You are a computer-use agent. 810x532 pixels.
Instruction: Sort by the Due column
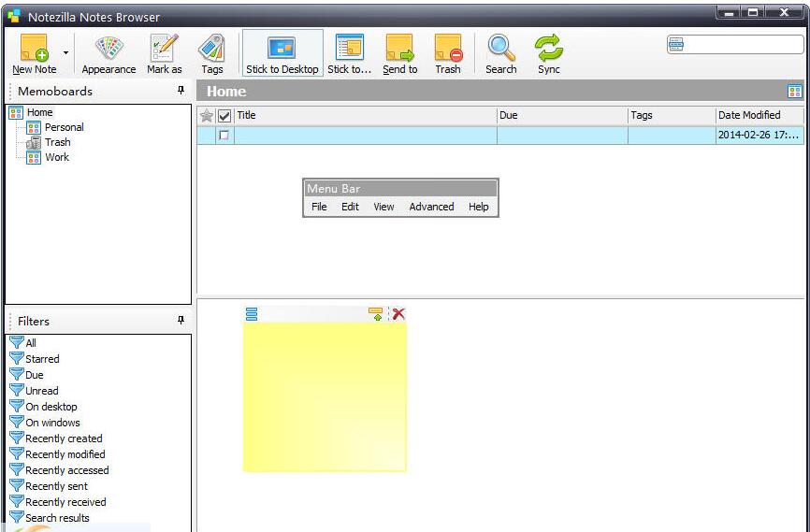pos(562,115)
